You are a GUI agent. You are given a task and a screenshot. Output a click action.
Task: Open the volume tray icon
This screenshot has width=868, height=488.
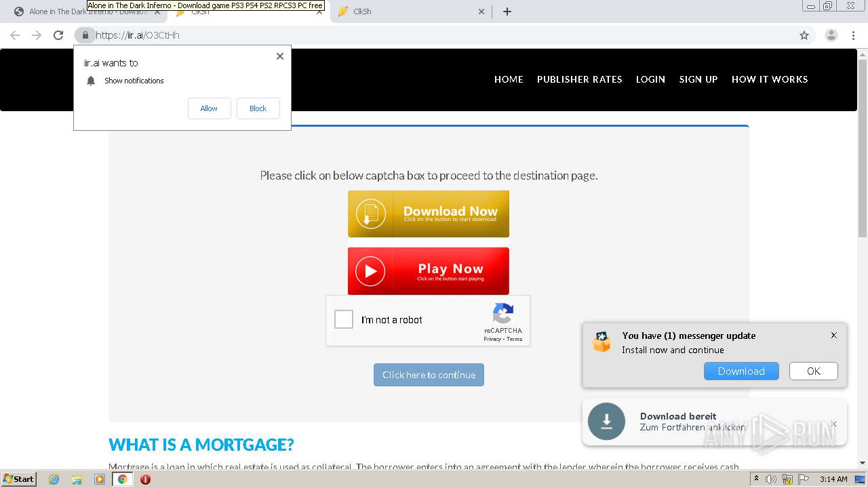coord(771,479)
